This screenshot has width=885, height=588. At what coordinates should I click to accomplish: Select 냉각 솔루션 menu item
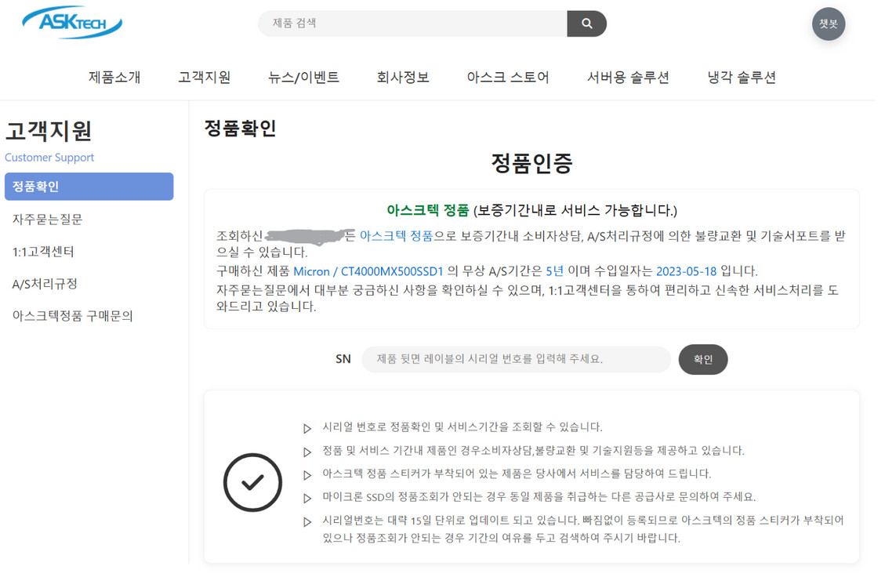point(741,77)
